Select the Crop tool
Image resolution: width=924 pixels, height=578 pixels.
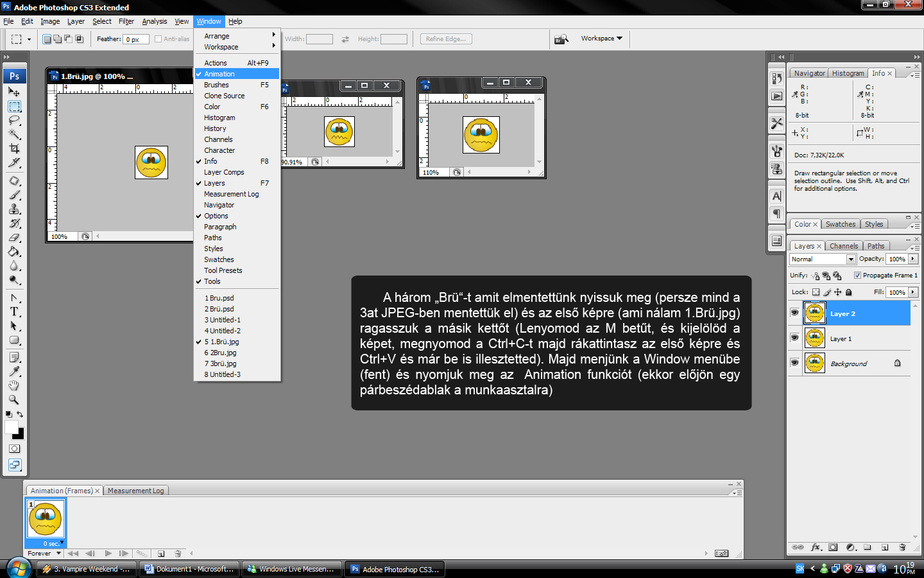coord(14,148)
